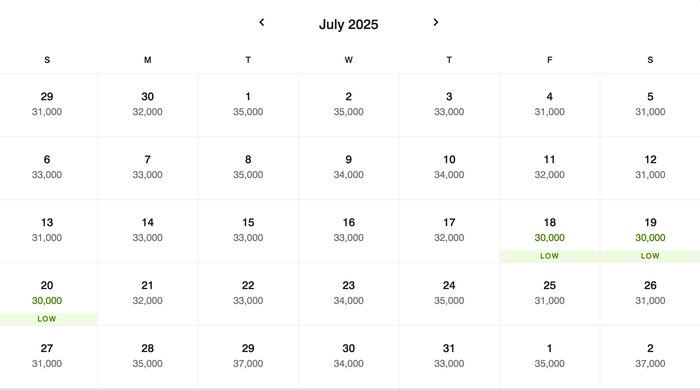Screen dimensions: 700x390
Task: Choose July 20 marked LOW
Action: (47, 294)
